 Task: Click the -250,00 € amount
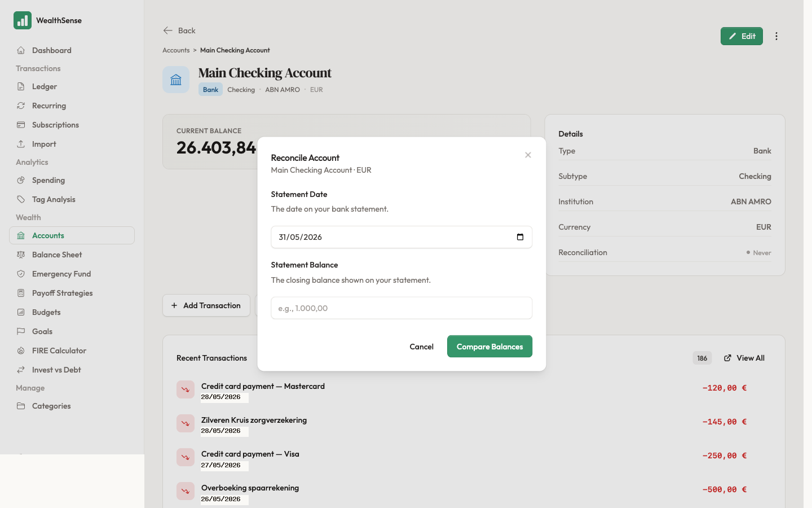tap(725, 456)
